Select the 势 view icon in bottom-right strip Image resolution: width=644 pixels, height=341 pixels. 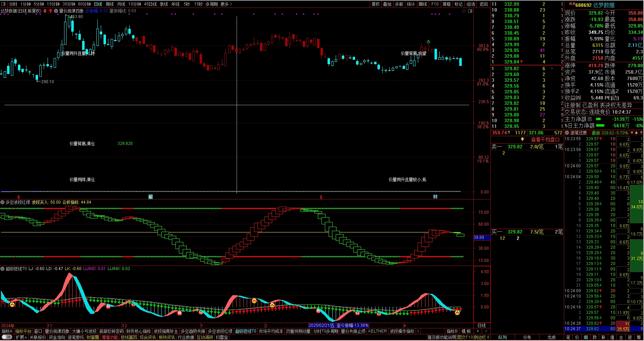coord(595,337)
